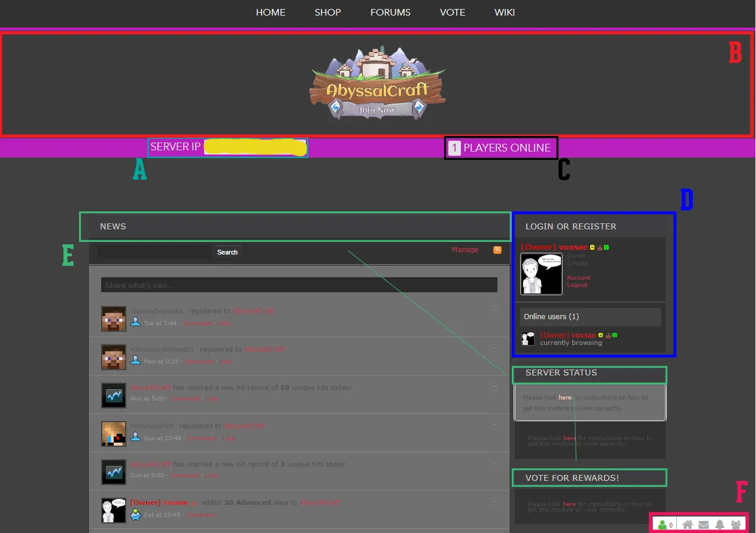756x533 pixels.
Task: Click the 'here' link in the highlighted Server Status box
Action: 565,398
